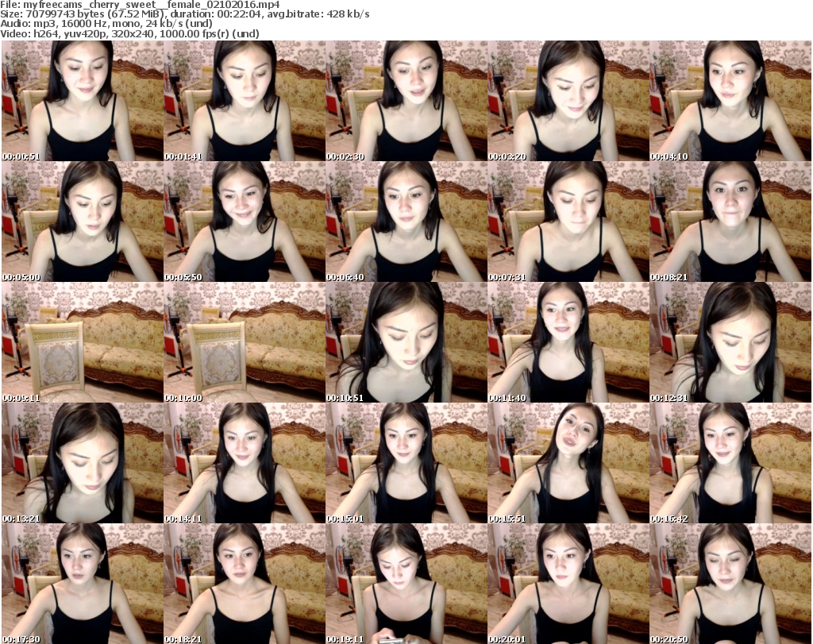Click the Video codec info line
This screenshot has height=644, width=813.
click(130, 34)
